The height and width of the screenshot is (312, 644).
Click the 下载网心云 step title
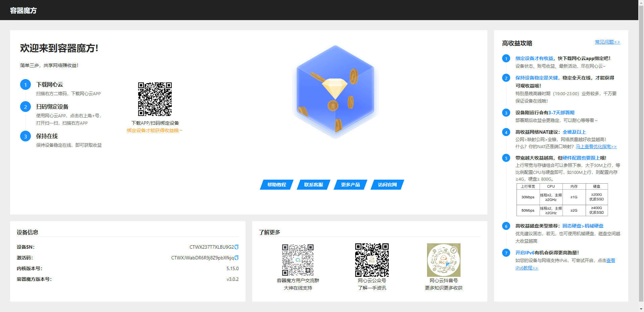50,84
